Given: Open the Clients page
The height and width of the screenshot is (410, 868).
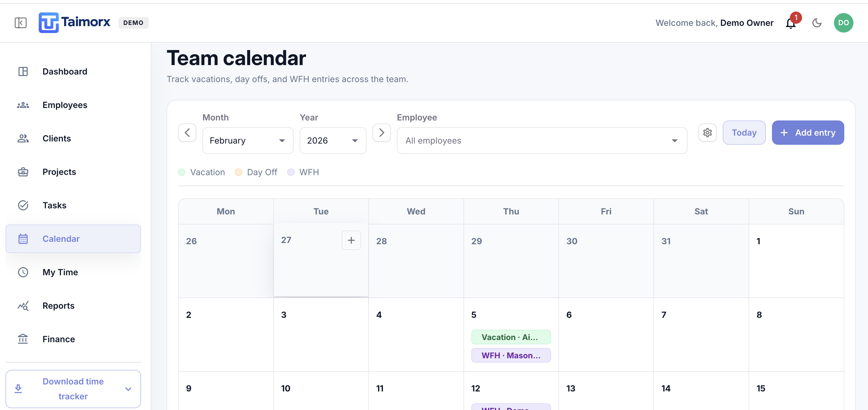Looking at the screenshot, I should pos(56,138).
